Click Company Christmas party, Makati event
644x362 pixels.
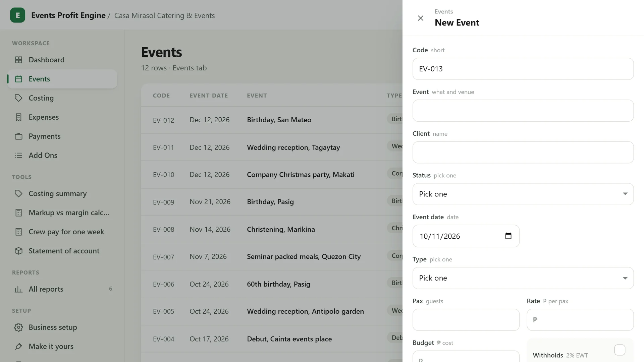point(301,175)
